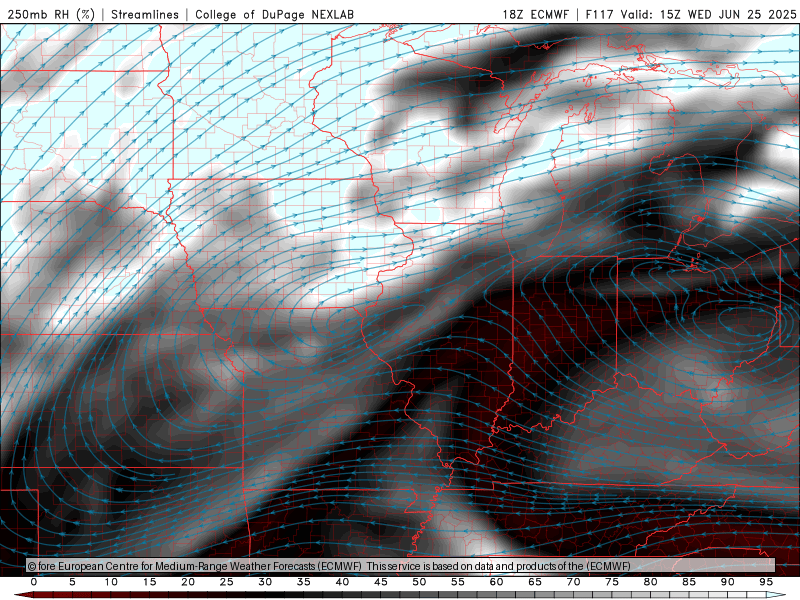Image resolution: width=800 pixels, height=600 pixels.
Task: Click the '250mb RH (%)' title text
Action: click(x=51, y=14)
